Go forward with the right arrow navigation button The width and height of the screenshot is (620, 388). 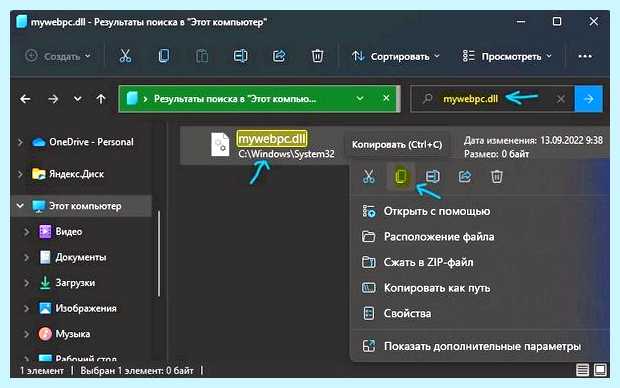tap(53, 98)
